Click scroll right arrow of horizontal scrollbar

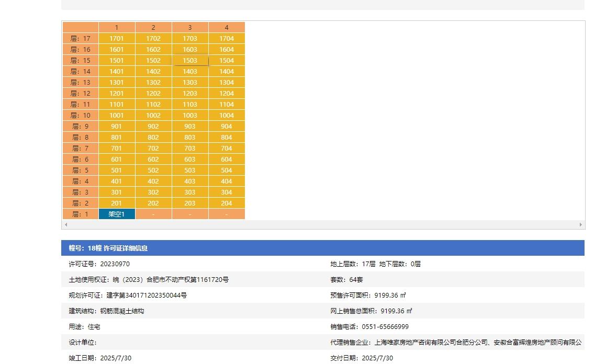point(580,224)
